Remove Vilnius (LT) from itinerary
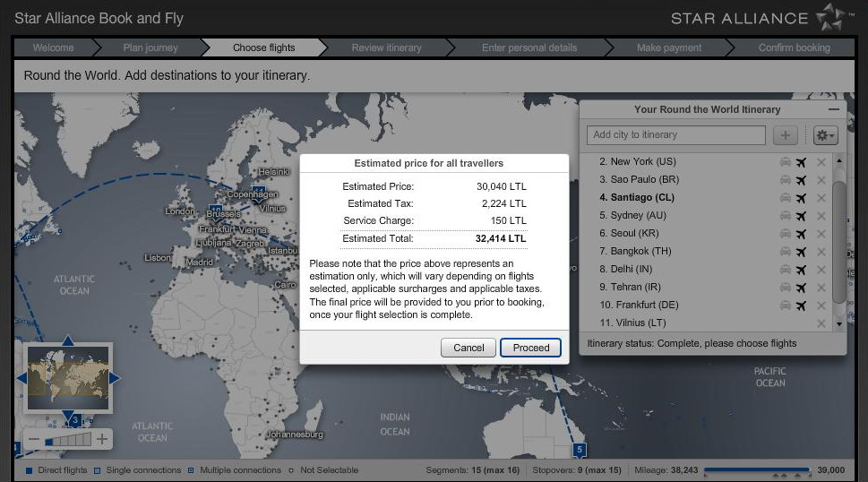This screenshot has height=482, width=868. tap(821, 323)
